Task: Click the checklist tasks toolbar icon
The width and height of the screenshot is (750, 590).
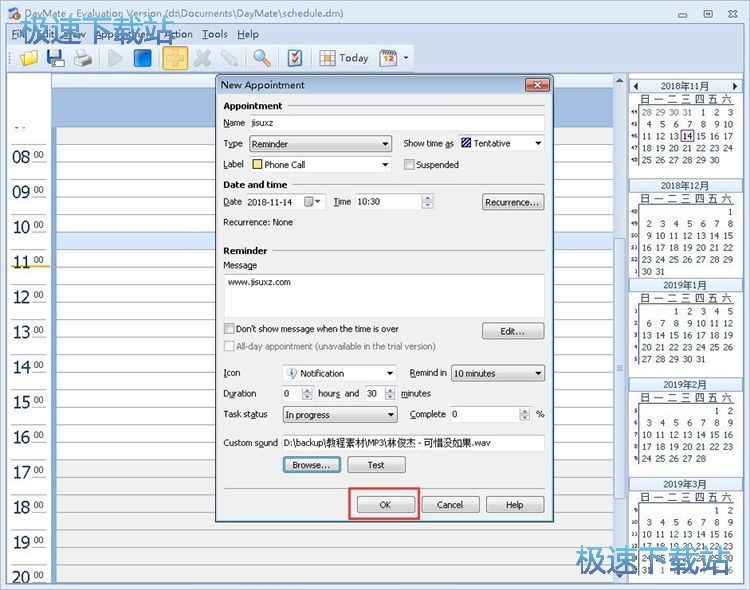Action: point(295,58)
